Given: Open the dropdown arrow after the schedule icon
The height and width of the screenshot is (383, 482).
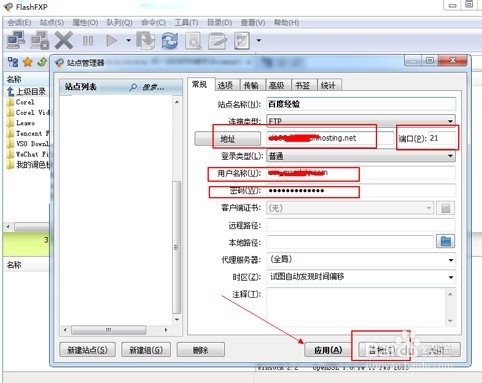Looking at the screenshot, I should pos(259,41).
